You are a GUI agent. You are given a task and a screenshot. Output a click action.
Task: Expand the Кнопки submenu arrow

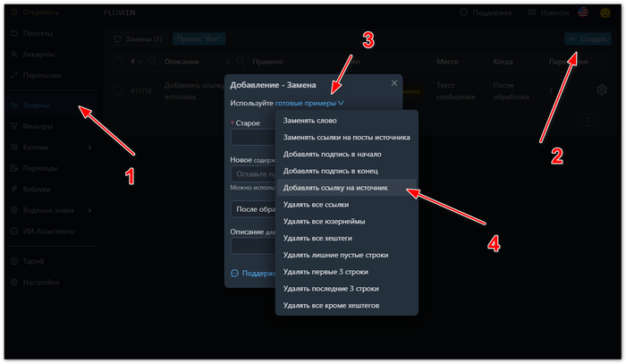tap(89, 147)
